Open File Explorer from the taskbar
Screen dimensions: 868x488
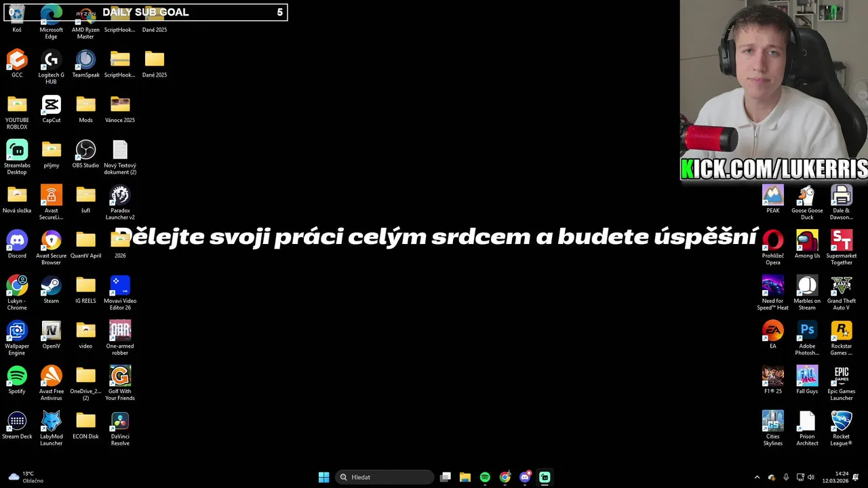(465, 477)
